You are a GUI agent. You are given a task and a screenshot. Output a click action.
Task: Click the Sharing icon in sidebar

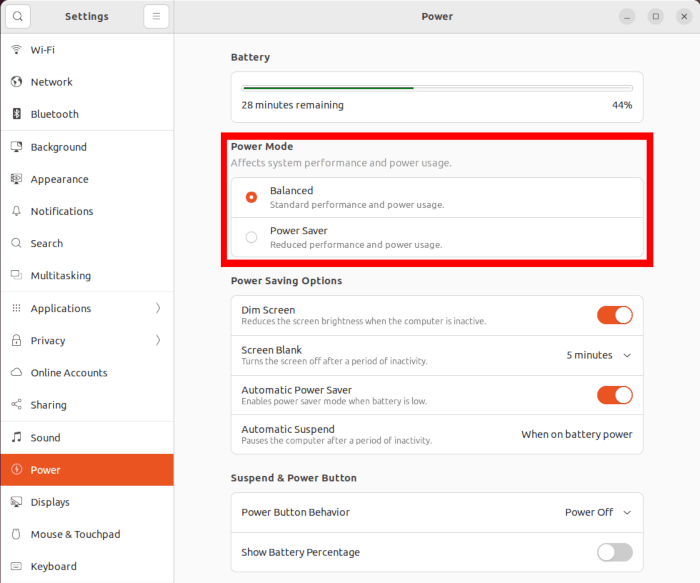tap(17, 404)
